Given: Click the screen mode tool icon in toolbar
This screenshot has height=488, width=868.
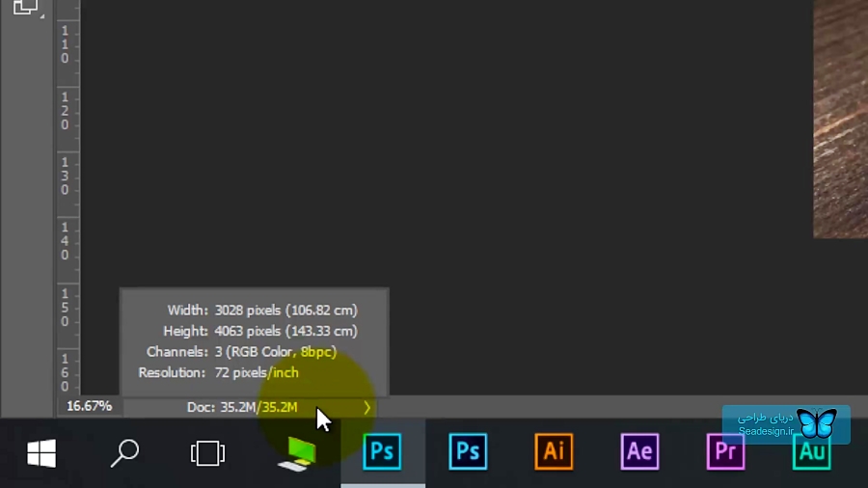Looking at the screenshot, I should tap(26, 8).
